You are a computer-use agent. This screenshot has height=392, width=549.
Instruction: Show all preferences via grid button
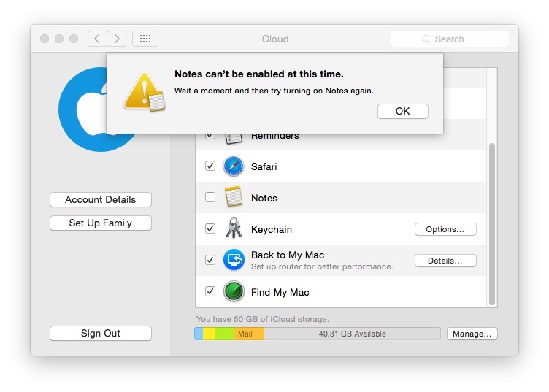(145, 39)
